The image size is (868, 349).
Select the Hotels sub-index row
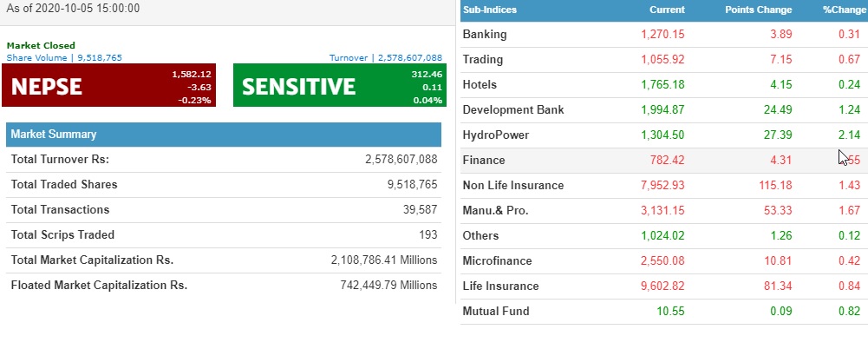pos(663,85)
